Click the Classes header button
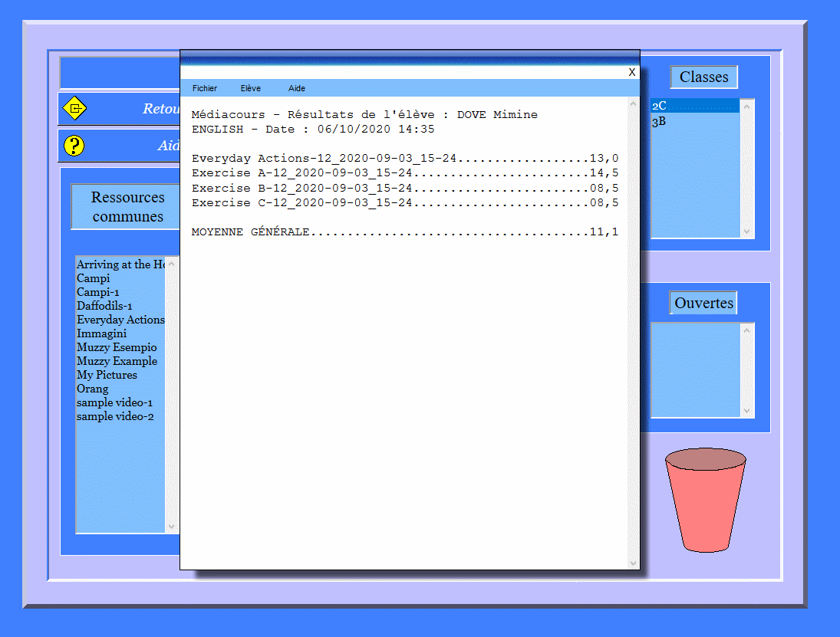The image size is (840, 637). click(703, 77)
